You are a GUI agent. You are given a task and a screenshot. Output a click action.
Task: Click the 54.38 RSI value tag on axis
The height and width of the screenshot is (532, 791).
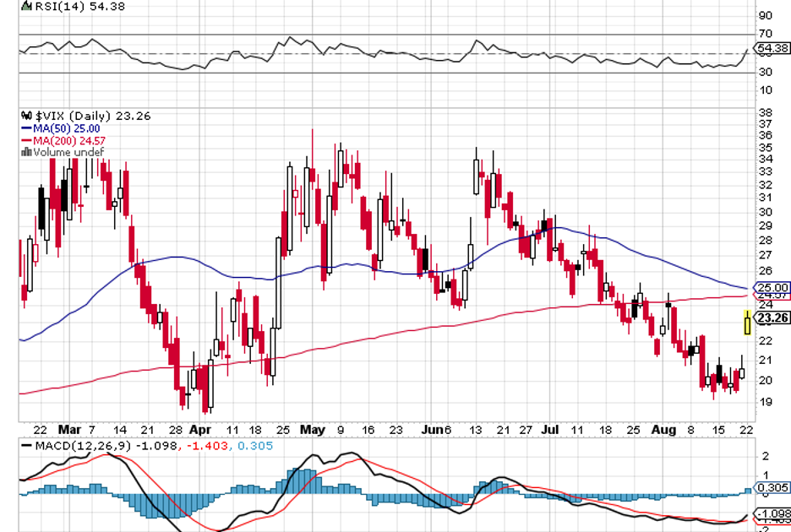click(773, 49)
